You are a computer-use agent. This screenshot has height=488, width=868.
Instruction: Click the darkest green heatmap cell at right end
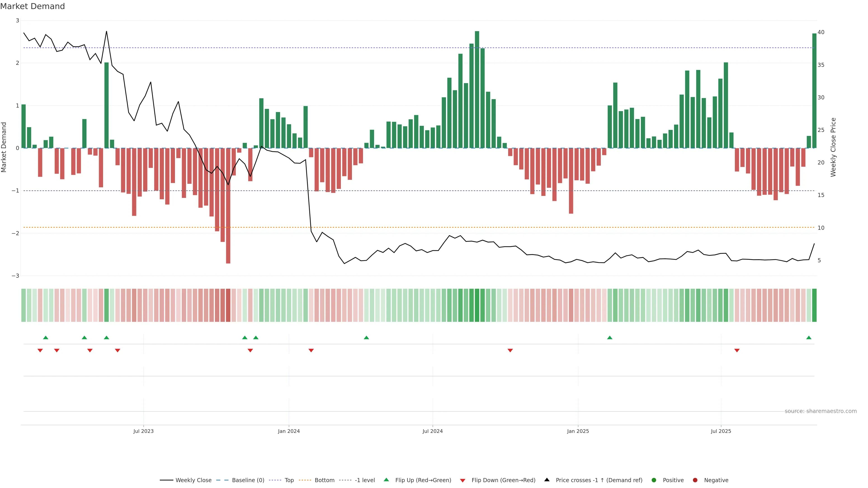(x=814, y=305)
